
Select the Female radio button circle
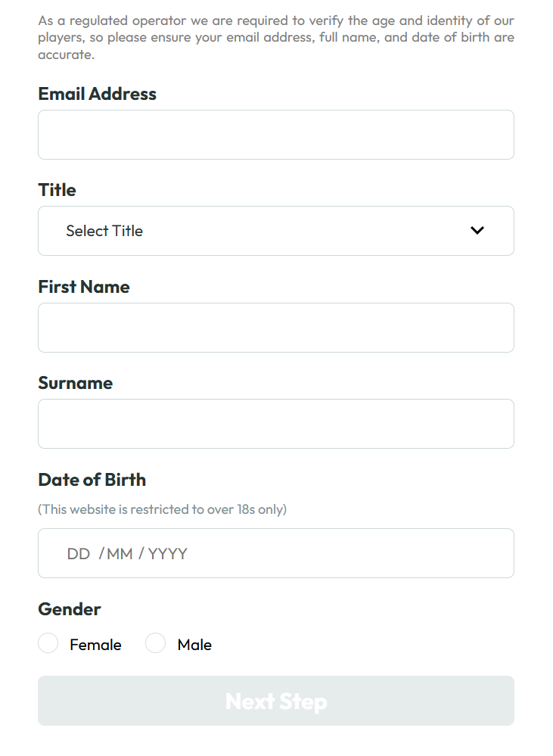48,643
